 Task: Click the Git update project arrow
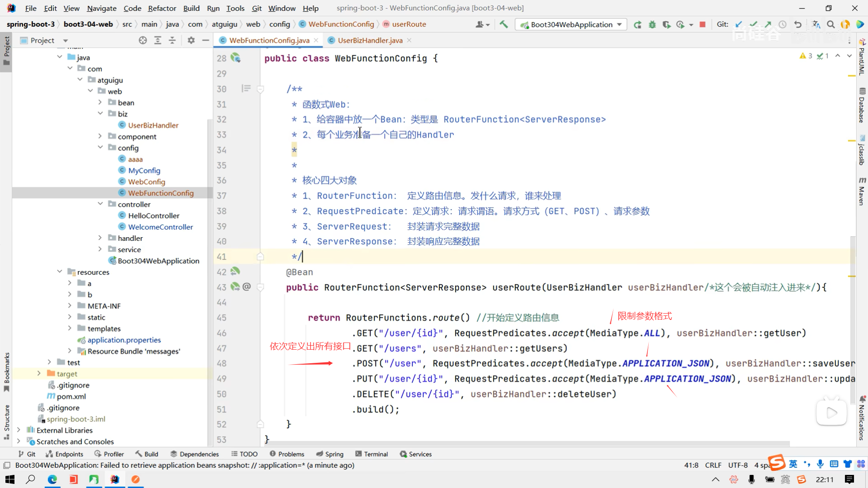click(x=739, y=24)
